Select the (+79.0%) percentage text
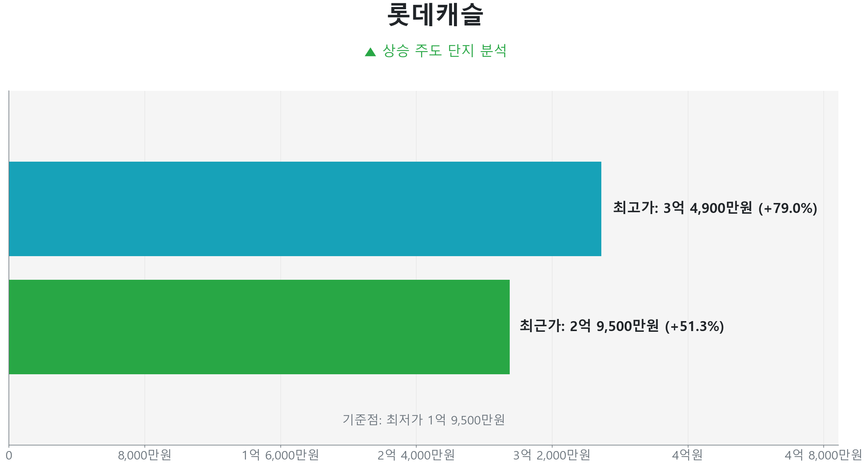Screen dimensions: 868x468 pyautogui.click(x=787, y=209)
